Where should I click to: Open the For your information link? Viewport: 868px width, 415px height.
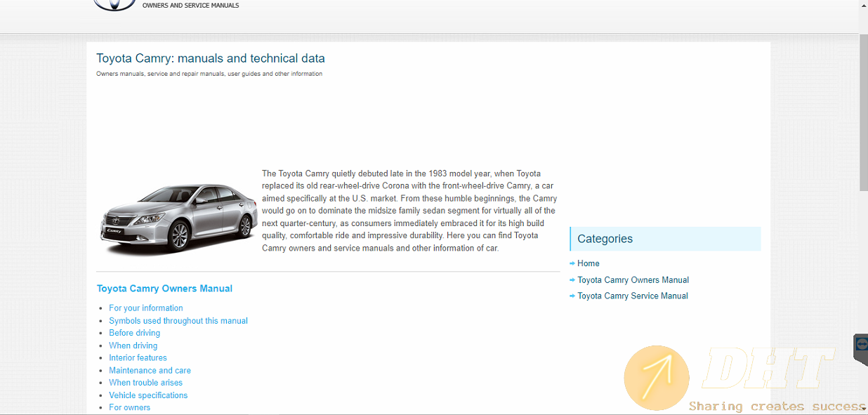tap(146, 308)
